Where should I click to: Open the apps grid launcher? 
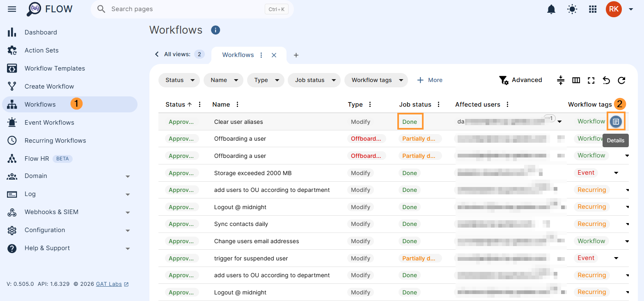point(593,9)
